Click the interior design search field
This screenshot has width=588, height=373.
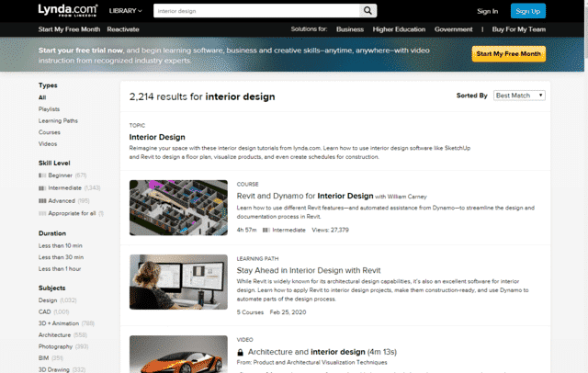256,11
